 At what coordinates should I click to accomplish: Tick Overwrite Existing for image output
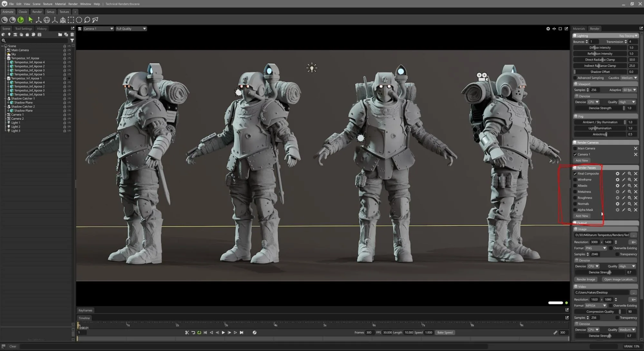(x=611, y=248)
